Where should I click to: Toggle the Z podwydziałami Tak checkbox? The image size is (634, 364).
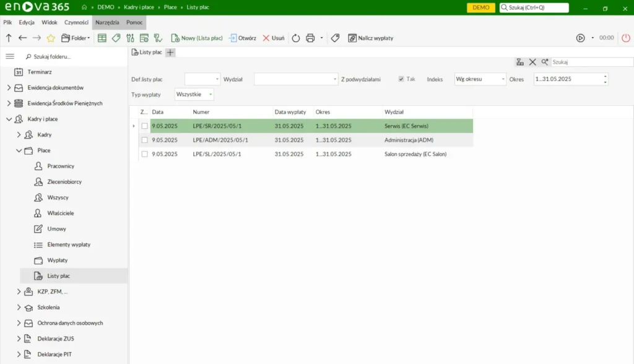[401, 79]
